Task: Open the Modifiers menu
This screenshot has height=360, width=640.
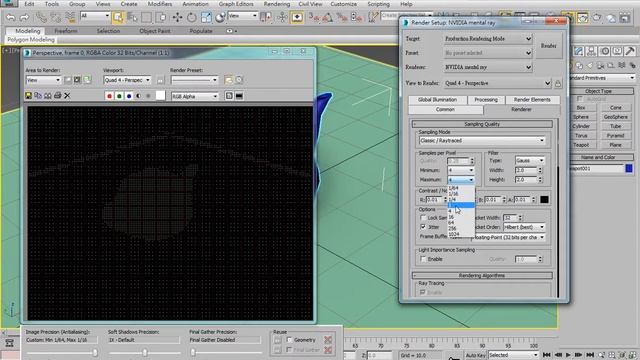Action: point(160,4)
